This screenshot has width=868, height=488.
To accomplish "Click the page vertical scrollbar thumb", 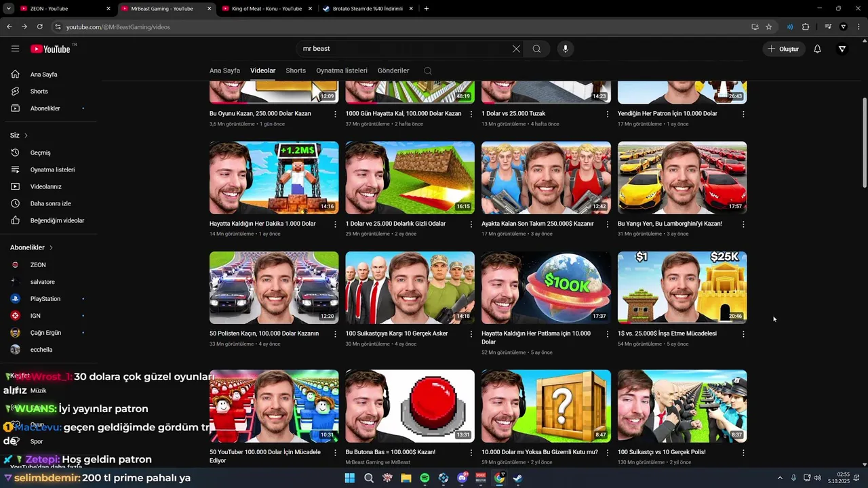I will click(864, 142).
